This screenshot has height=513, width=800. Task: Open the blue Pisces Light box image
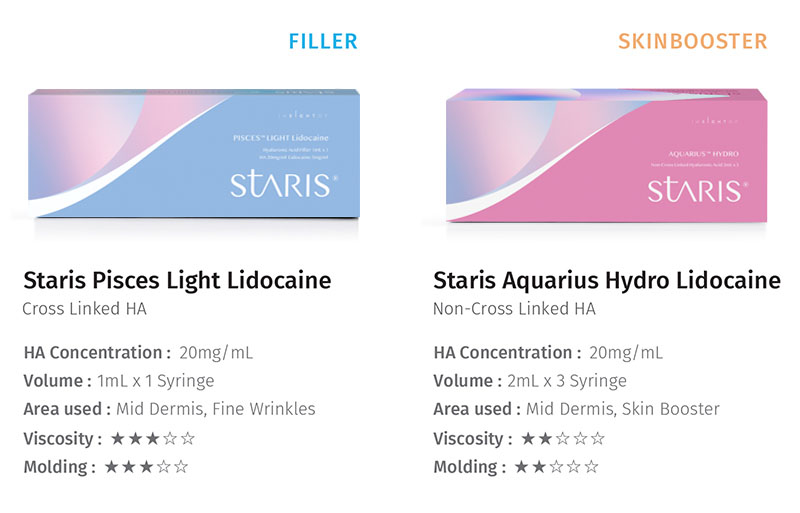pos(194,153)
